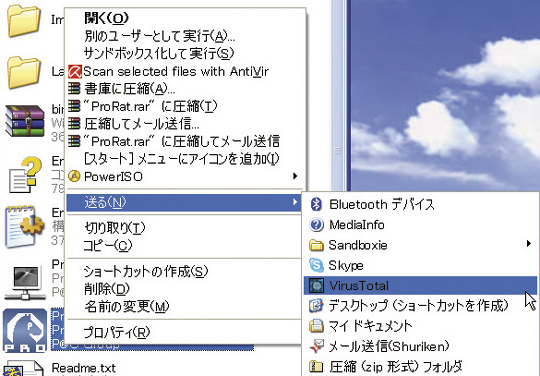The width and height of the screenshot is (540, 376).
Task: Send to VirusTotal
Action: pos(420,285)
